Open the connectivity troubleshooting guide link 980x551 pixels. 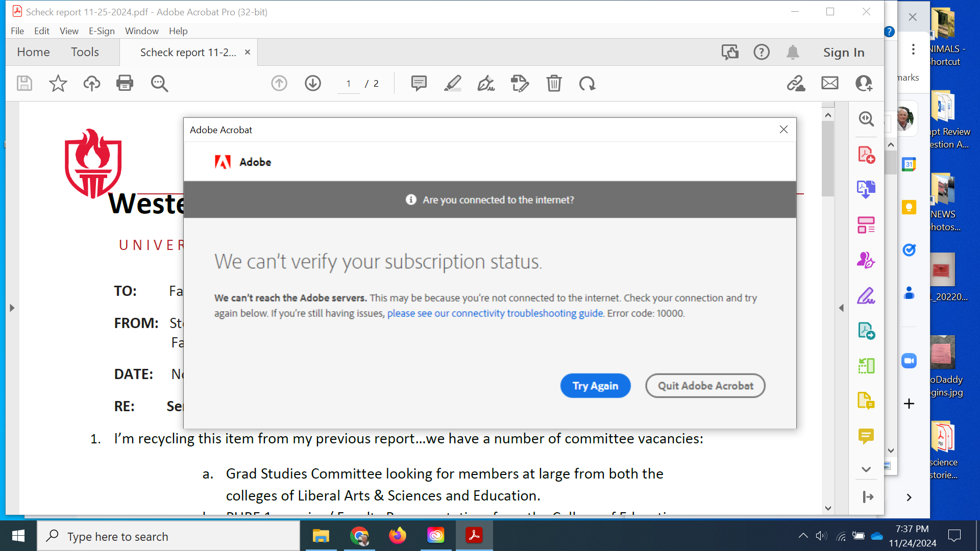(495, 313)
